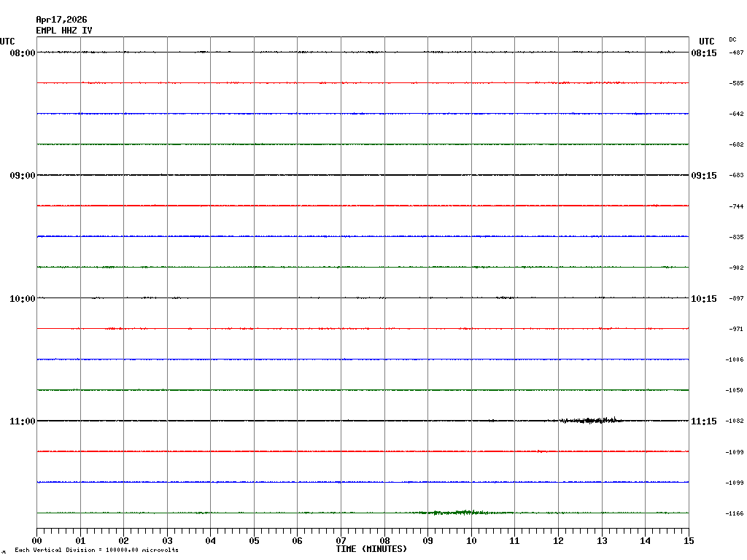Click the seismic burst on the 11:00 black trace
This screenshot has height=560, width=747.
point(591,420)
